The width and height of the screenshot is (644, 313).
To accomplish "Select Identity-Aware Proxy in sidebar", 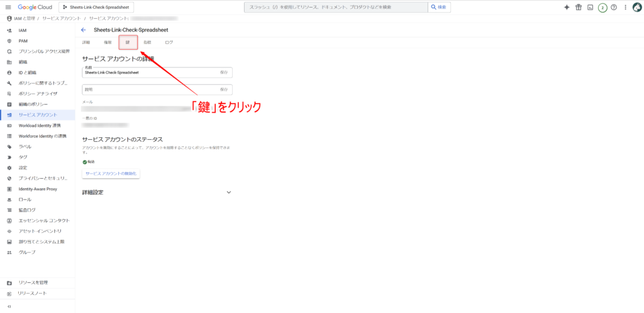I will pyautogui.click(x=38, y=188).
